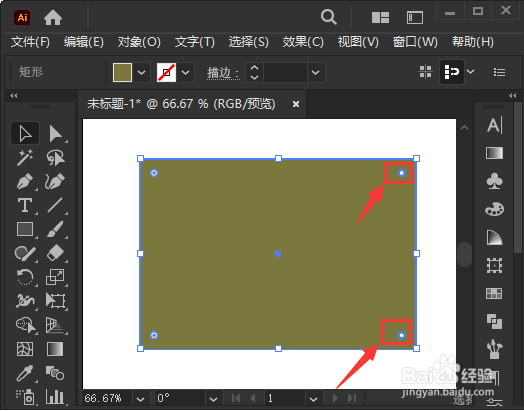This screenshot has width=524, height=411.
Task: Click the transform grid icon in control bar
Action: (425, 72)
